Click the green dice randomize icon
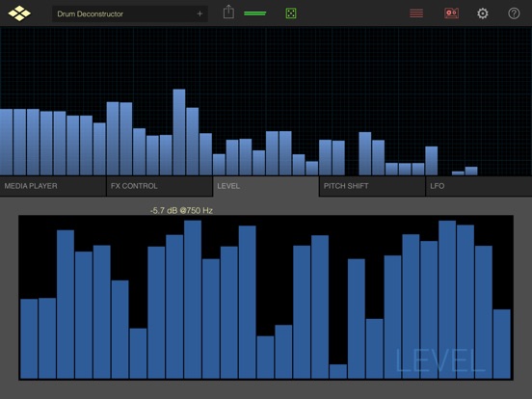This screenshot has width=532, height=399. click(x=291, y=13)
